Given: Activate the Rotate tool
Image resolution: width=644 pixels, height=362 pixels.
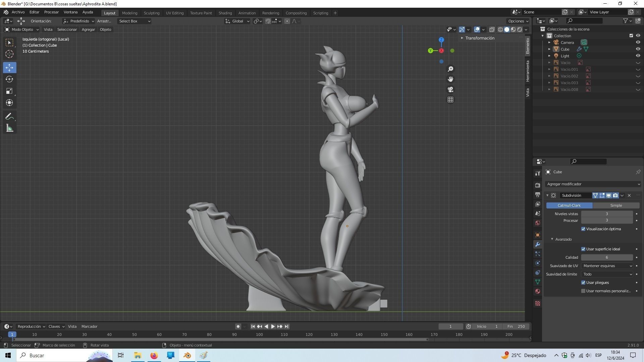Looking at the screenshot, I should click(x=9, y=79).
